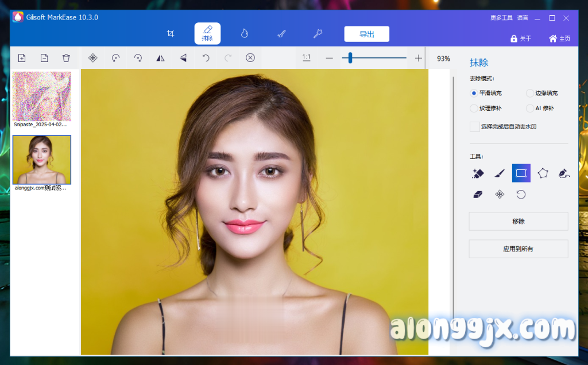Viewport: 588px width, 365px height.
Task: Click the undo arrow in top toolbar
Action: pyautogui.click(x=206, y=58)
